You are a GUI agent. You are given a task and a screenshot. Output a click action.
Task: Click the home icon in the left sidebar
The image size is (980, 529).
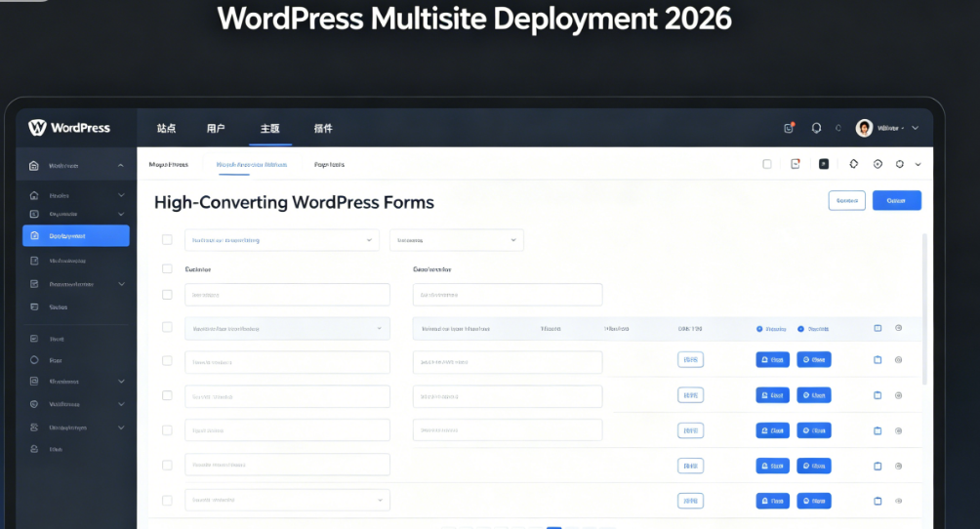pos(34,195)
